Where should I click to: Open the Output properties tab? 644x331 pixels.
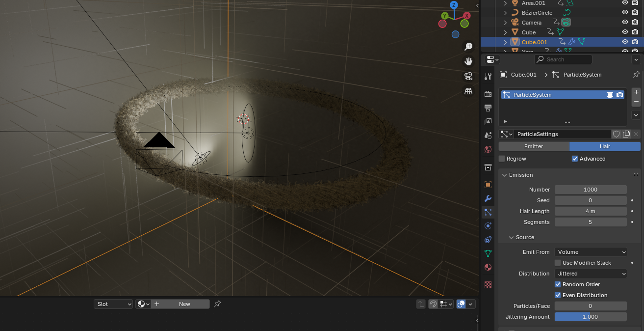[488, 108]
